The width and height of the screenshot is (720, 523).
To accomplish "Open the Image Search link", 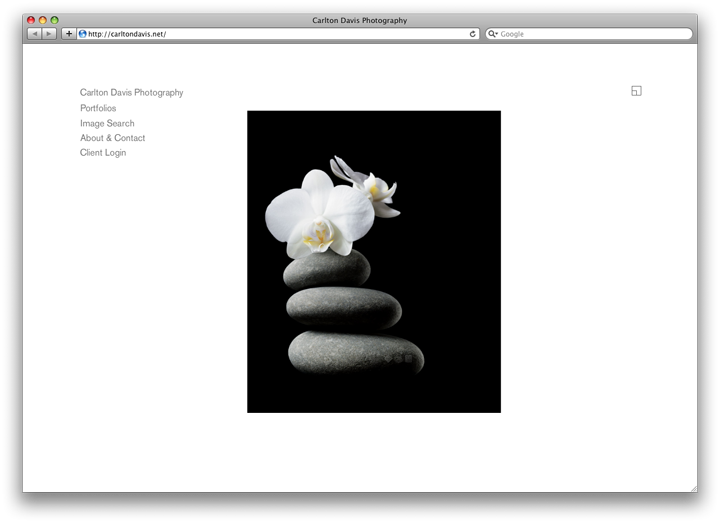I will tap(107, 124).
